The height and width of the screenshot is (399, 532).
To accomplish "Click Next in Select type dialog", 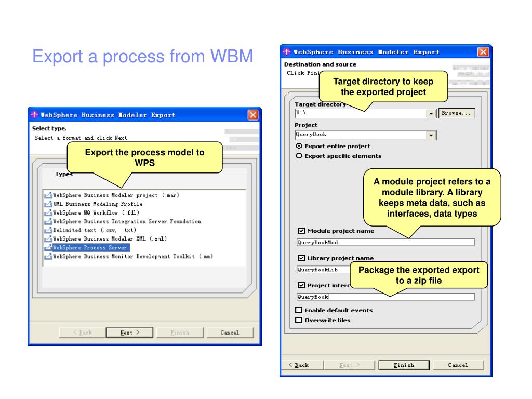I will tap(129, 332).
